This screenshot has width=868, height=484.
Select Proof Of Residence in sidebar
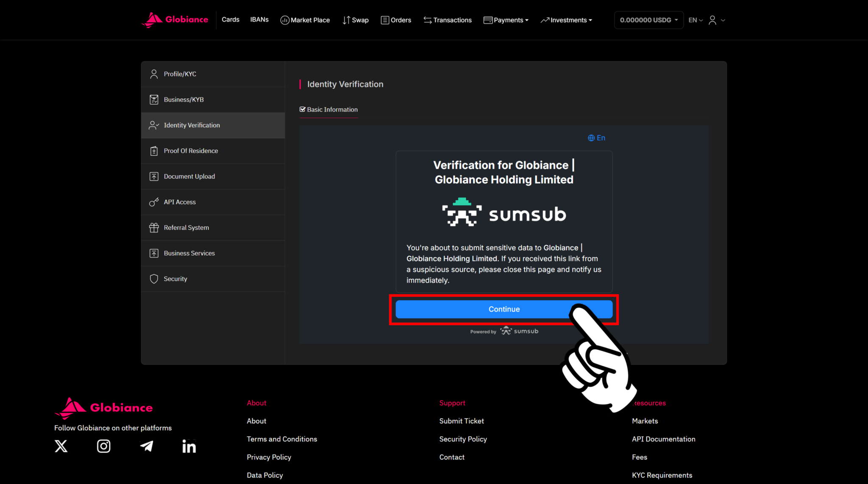tap(191, 151)
